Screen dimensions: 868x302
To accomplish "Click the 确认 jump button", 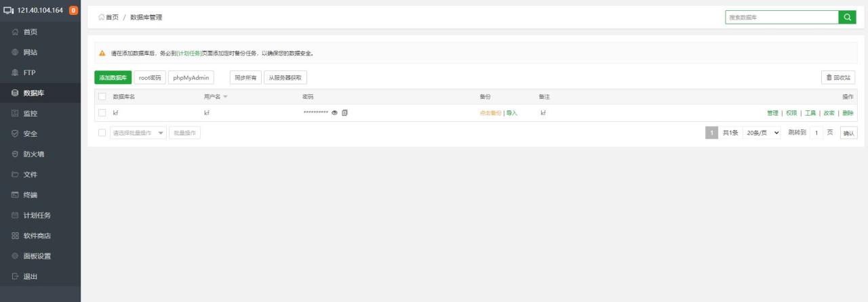I will pyautogui.click(x=848, y=133).
